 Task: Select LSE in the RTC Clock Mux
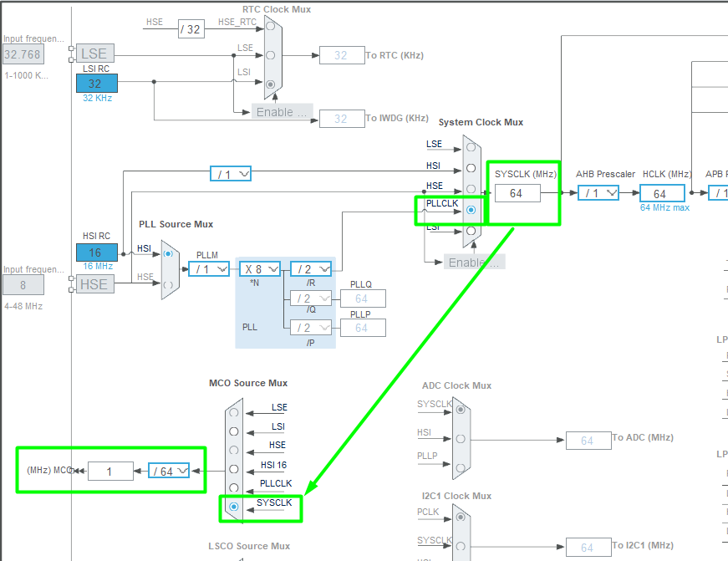click(270, 55)
